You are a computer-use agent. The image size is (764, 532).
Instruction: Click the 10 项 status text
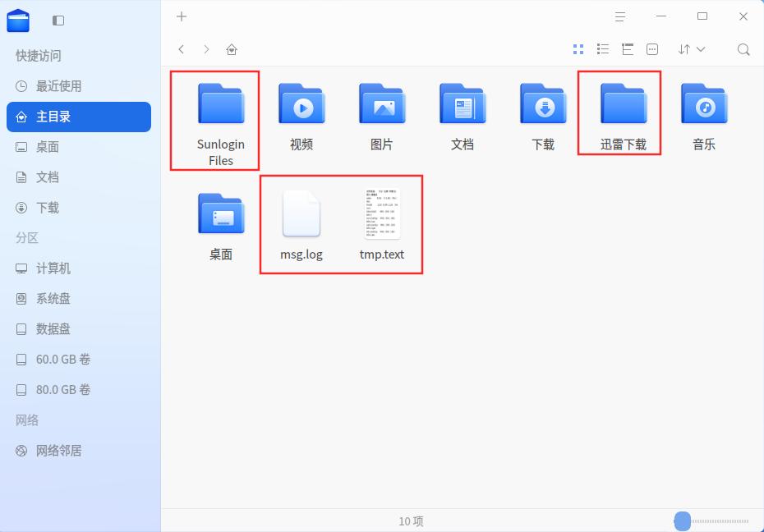[x=412, y=521]
